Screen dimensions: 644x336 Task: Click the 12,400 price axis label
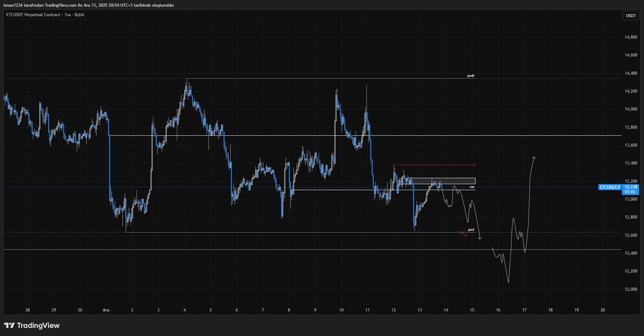click(630, 253)
